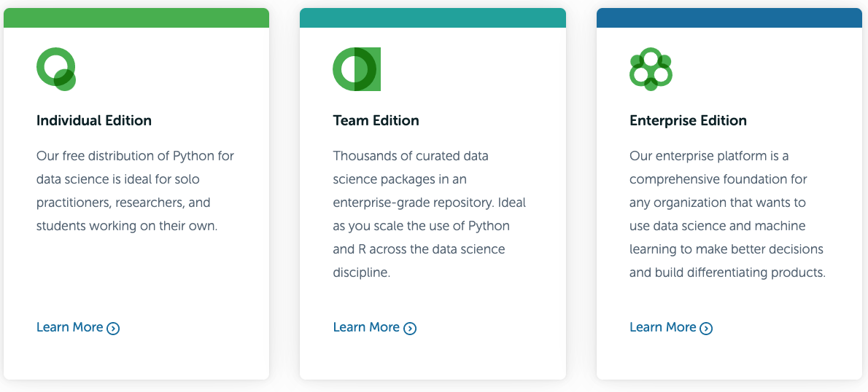Image resolution: width=868 pixels, height=392 pixels.
Task: Click the arrow circle beside Enterprise Edition Learn More
Action: pos(706,329)
